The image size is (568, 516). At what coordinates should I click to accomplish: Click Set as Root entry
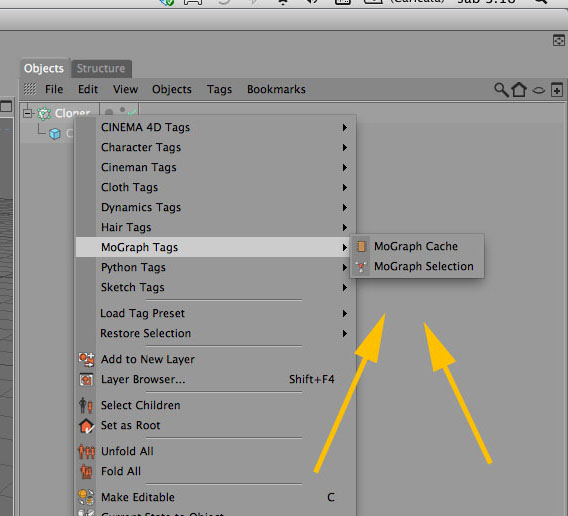click(130, 425)
